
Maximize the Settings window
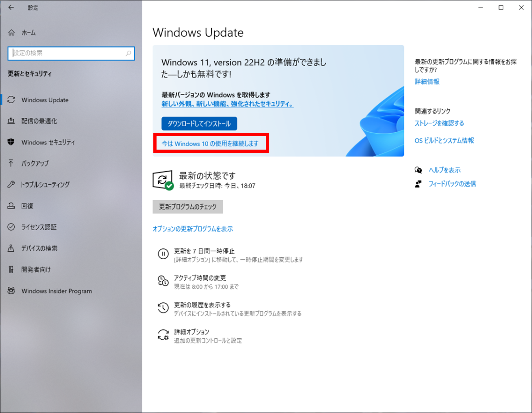click(x=501, y=8)
